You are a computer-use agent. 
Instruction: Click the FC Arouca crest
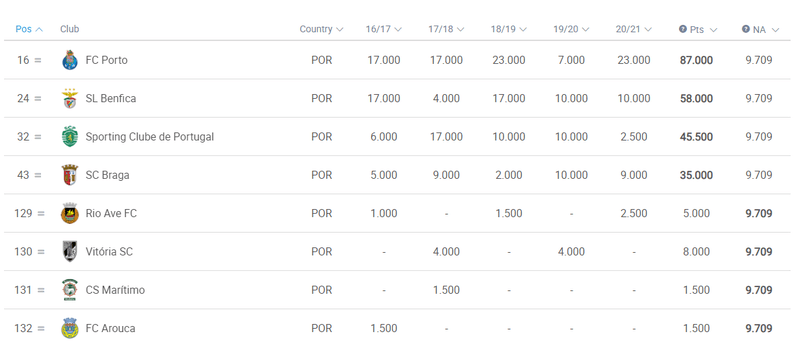point(70,328)
